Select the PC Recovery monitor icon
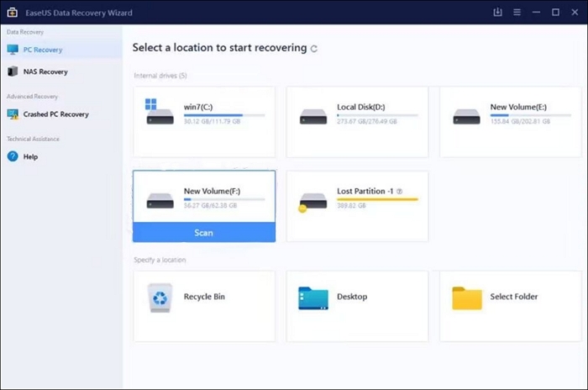588x390 pixels. click(13, 50)
